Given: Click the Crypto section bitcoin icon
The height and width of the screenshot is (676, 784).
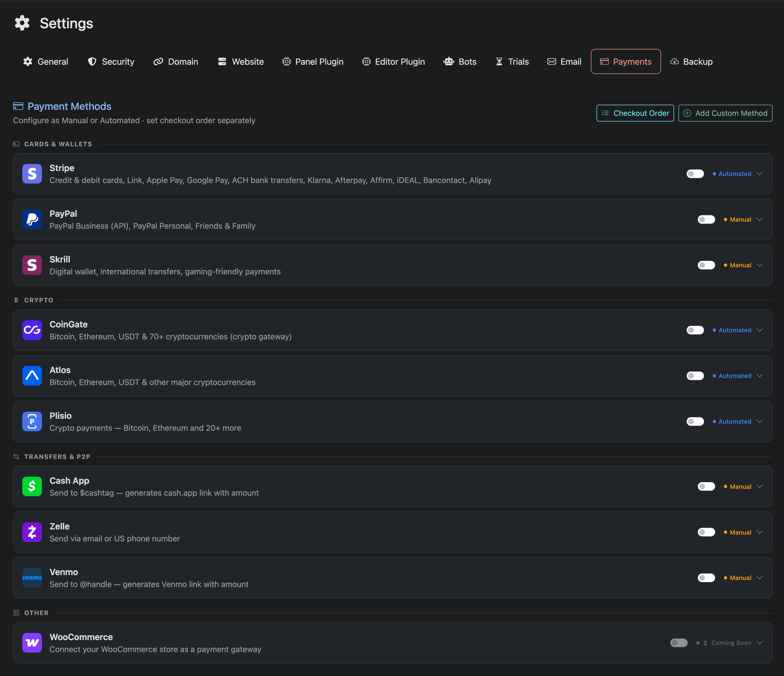Looking at the screenshot, I should pyautogui.click(x=16, y=300).
